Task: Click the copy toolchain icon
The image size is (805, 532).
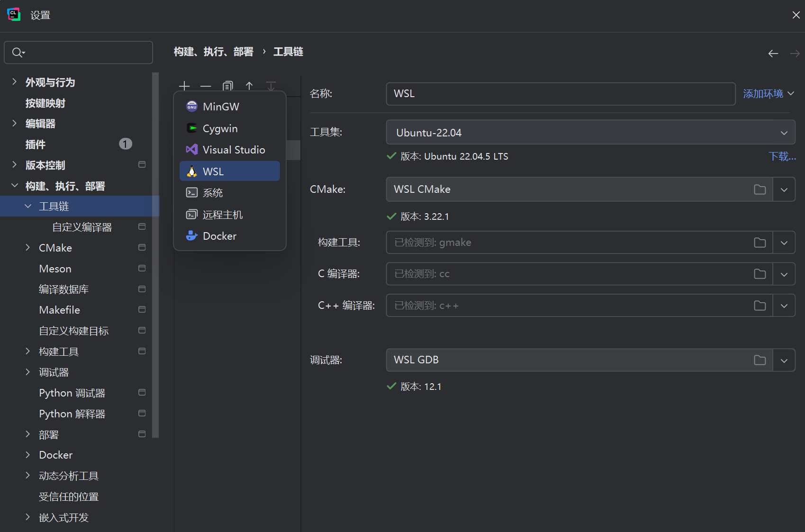Action: [228, 86]
